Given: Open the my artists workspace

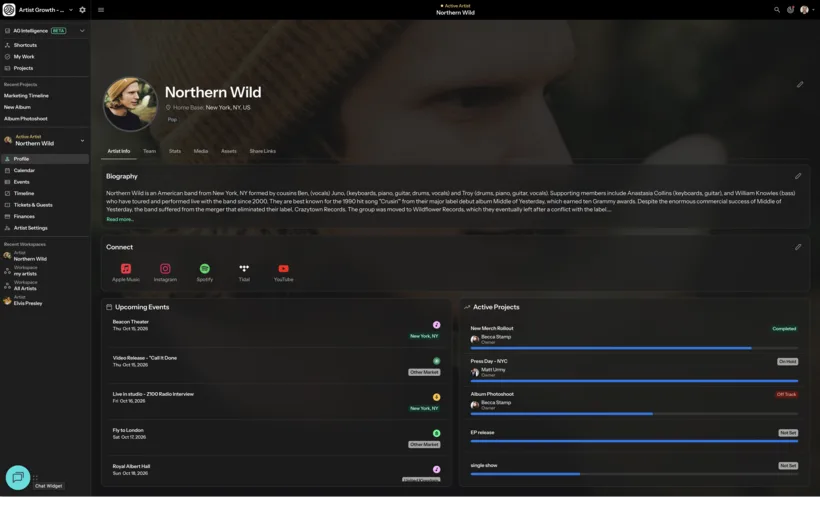Looking at the screenshot, I should 25,271.
